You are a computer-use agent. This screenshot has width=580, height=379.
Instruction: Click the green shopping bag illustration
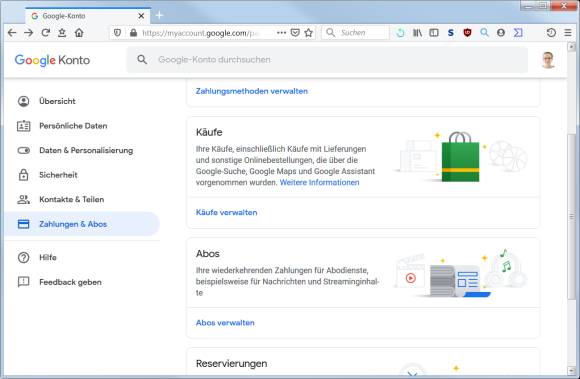[460, 157]
